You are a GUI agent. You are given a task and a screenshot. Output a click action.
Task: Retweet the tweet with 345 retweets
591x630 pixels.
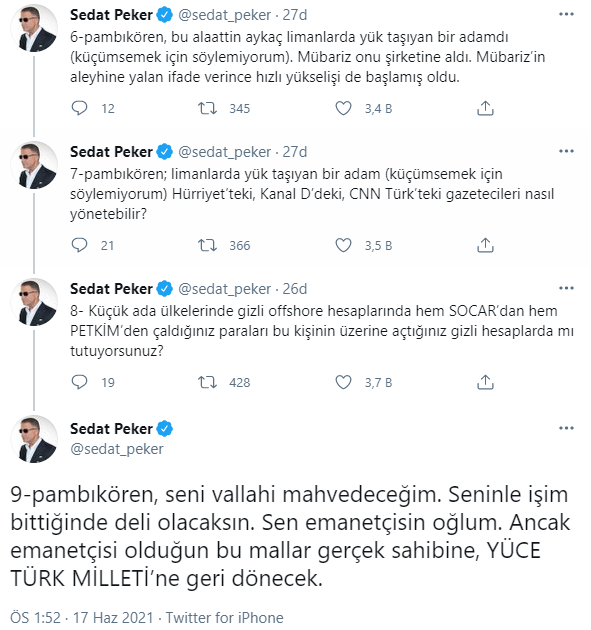click(x=207, y=108)
